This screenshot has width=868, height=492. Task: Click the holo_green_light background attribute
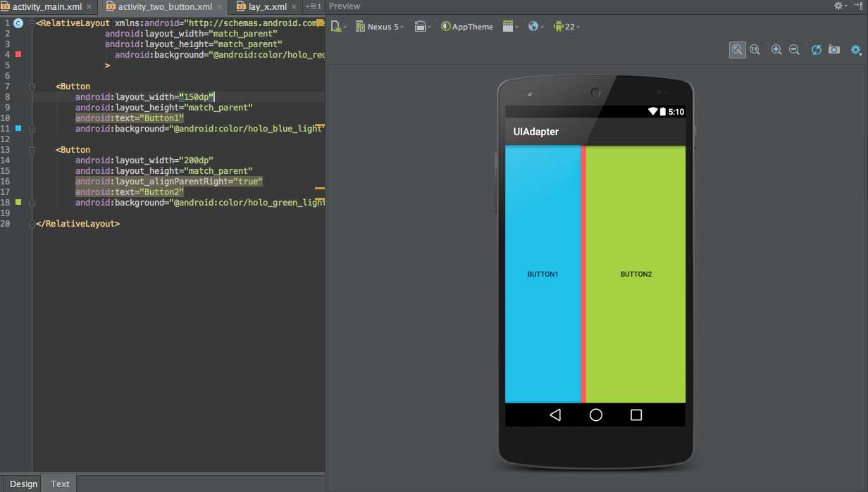click(199, 203)
